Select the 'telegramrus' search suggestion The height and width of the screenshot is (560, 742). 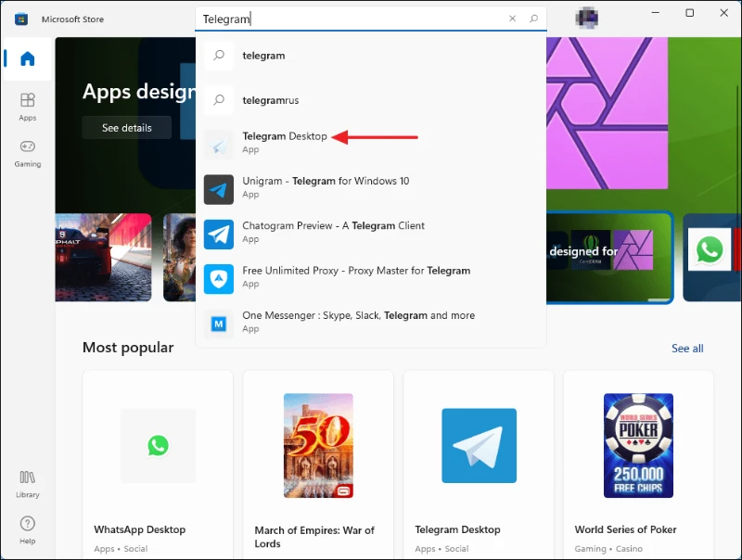pyautogui.click(x=370, y=100)
